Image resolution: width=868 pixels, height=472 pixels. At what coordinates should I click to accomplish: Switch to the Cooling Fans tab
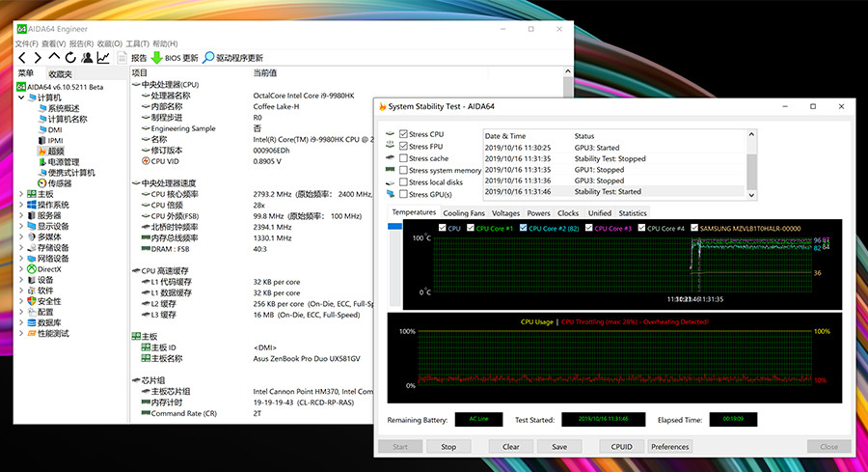tap(464, 213)
